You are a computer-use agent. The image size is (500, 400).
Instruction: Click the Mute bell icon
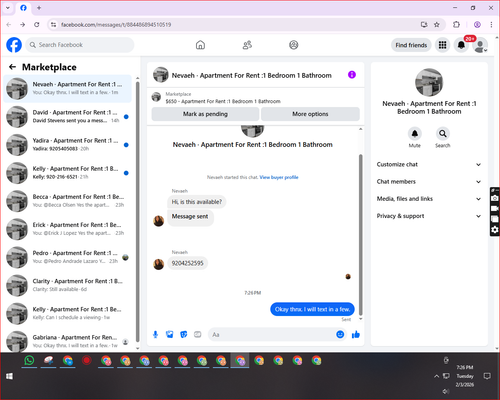(415, 134)
